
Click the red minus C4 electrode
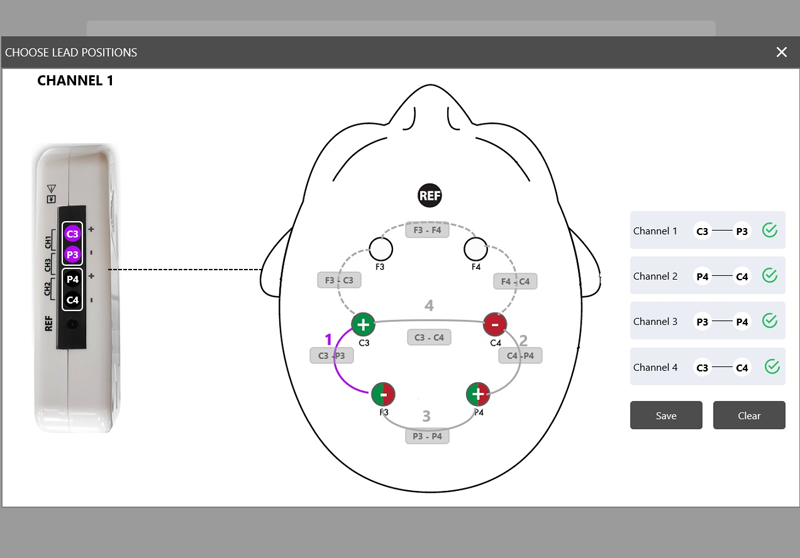pos(495,324)
